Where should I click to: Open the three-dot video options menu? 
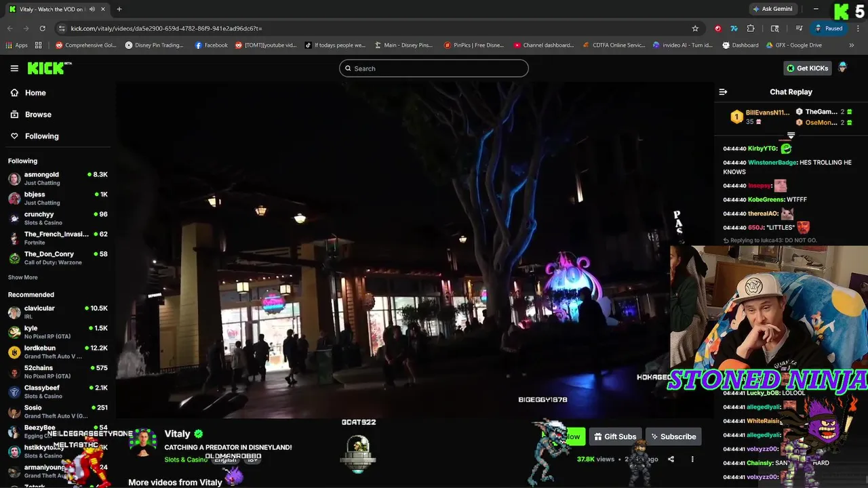tap(692, 459)
